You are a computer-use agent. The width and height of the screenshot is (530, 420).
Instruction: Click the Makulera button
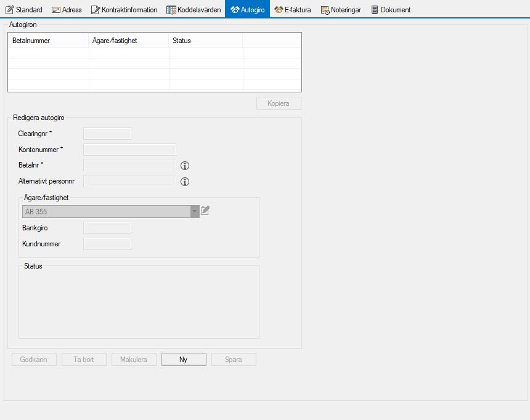click(134, 360)
